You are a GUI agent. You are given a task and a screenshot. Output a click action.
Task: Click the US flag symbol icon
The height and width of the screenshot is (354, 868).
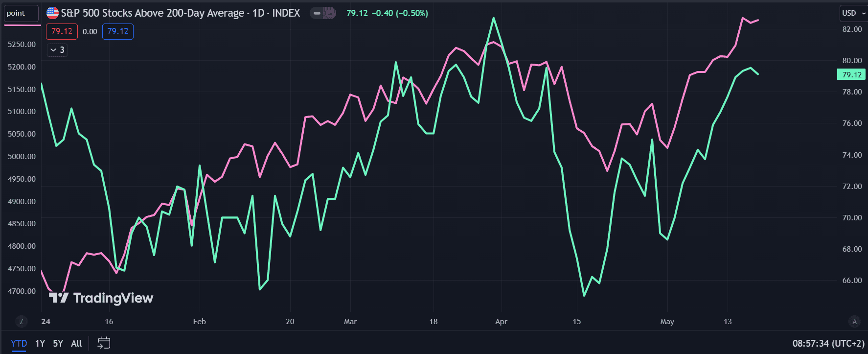coord(52,13)
